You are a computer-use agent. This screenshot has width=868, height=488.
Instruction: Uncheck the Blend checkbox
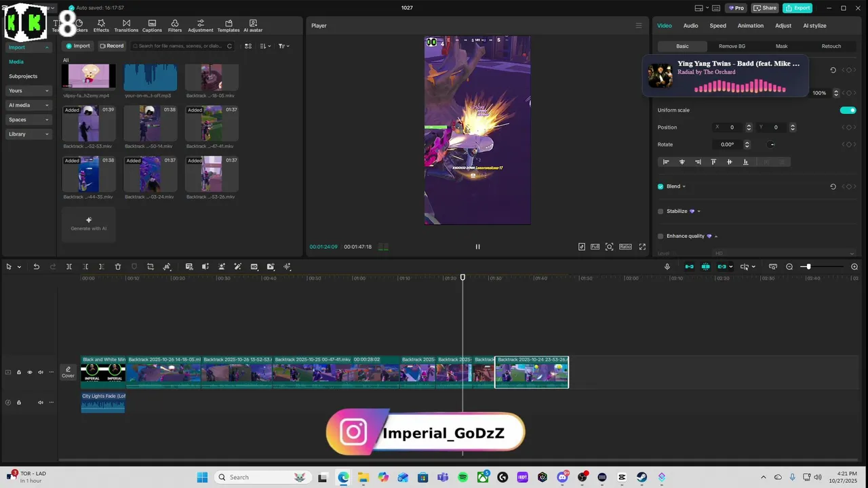tap(660, 186)
